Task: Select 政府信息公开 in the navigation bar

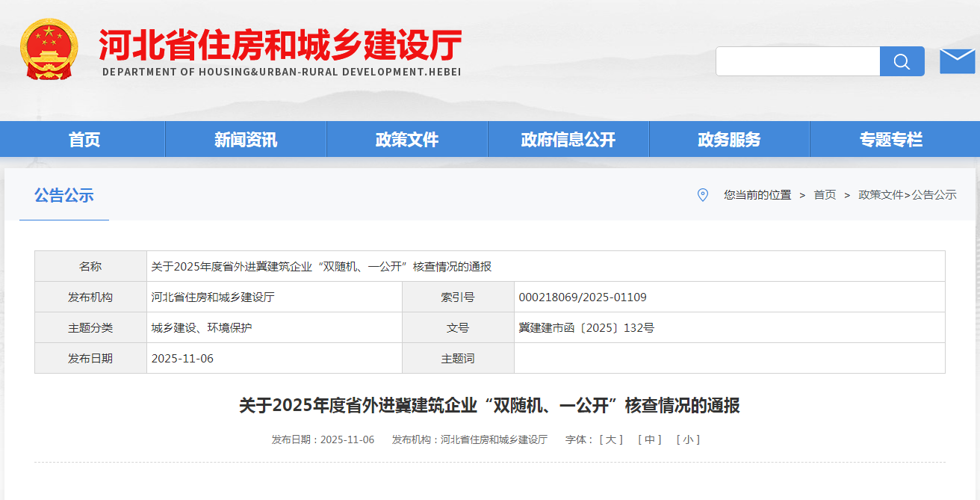Action: click(568, 140)
